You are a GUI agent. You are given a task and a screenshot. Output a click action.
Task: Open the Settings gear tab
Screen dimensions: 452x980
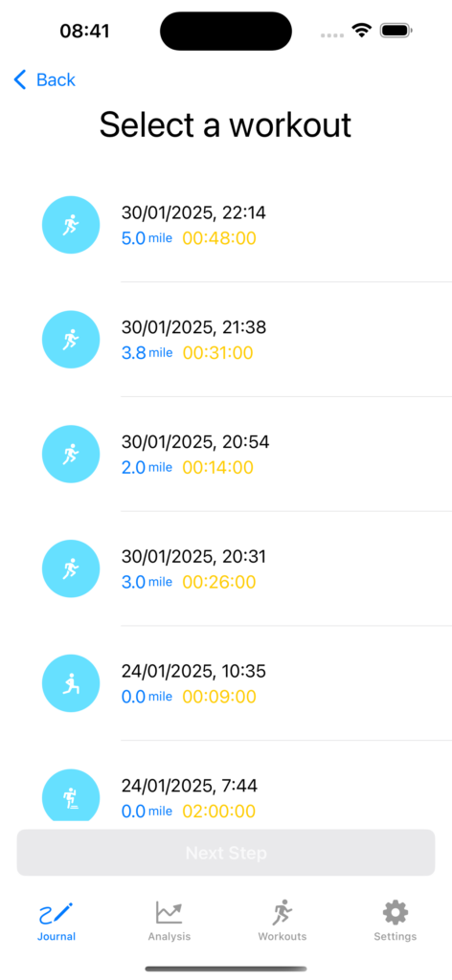395,922
